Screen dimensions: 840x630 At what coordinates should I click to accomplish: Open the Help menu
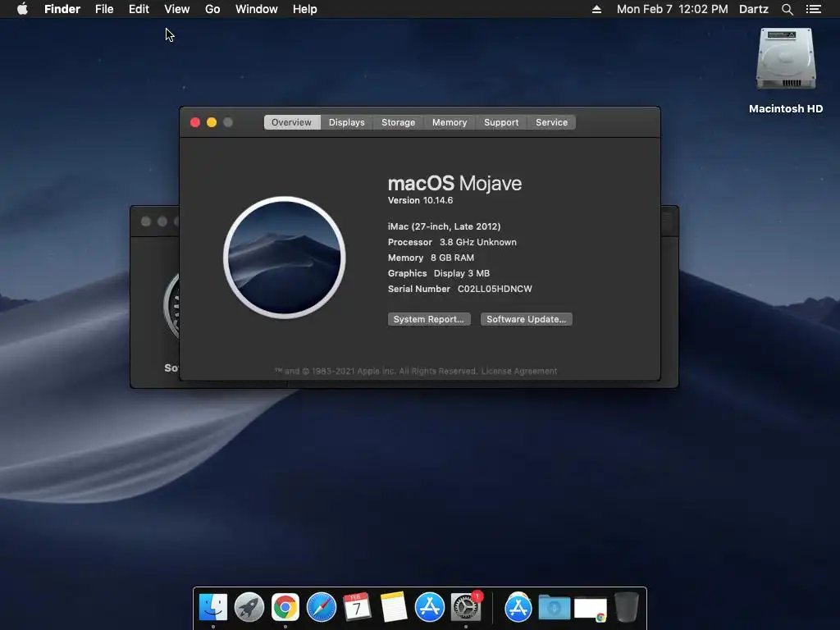click(x=305, y=9)
